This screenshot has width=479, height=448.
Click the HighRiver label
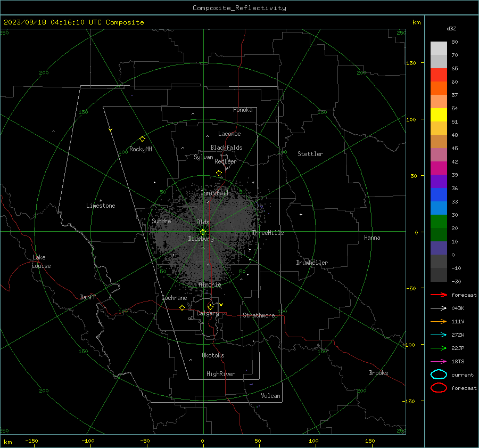[x=221, y=374]
